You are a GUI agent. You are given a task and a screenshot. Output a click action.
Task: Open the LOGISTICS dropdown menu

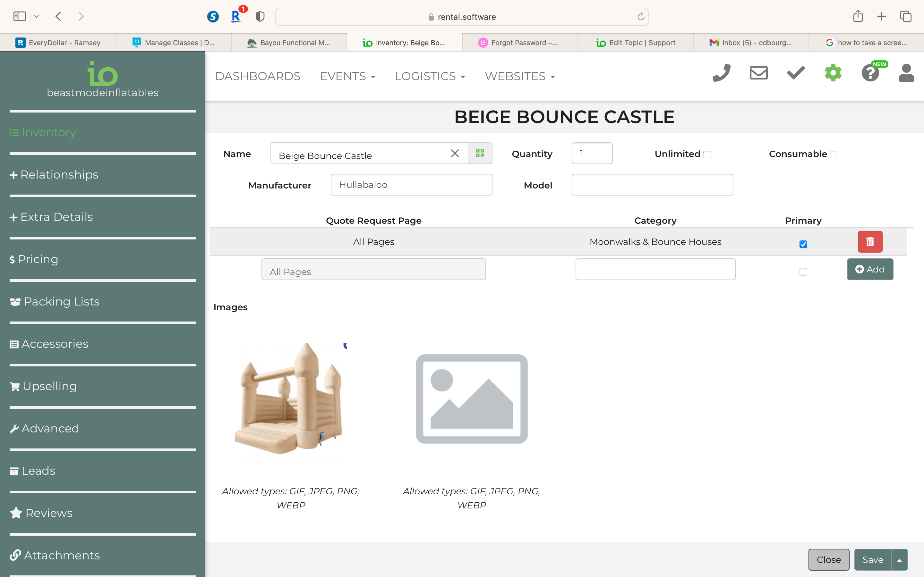[430, 76]
